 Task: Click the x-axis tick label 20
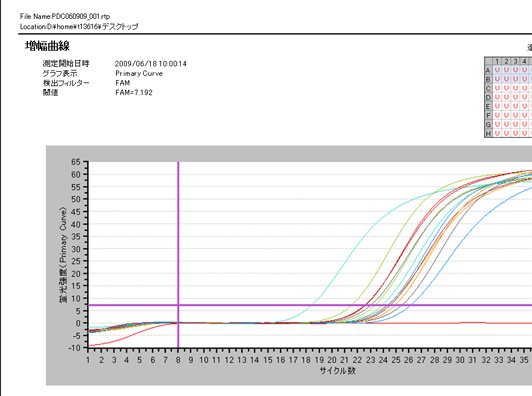click(331, 360)
